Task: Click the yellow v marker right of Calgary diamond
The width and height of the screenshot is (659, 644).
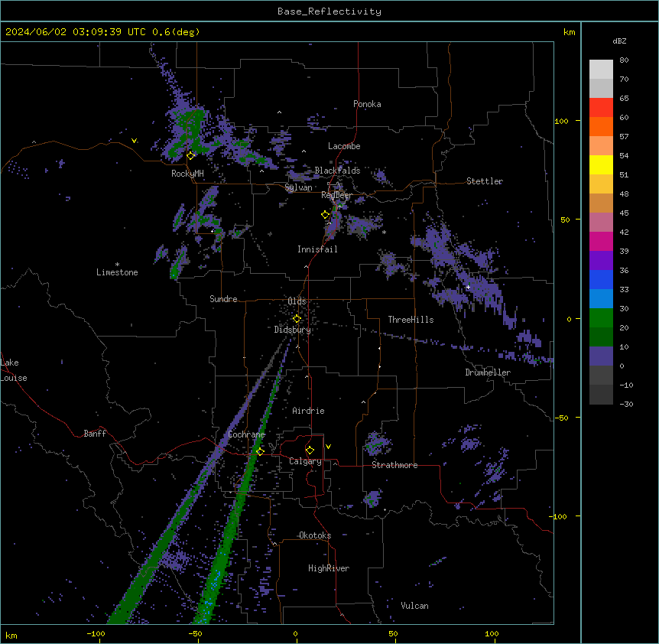Action: pyautogui.click(x=328, y=447)
